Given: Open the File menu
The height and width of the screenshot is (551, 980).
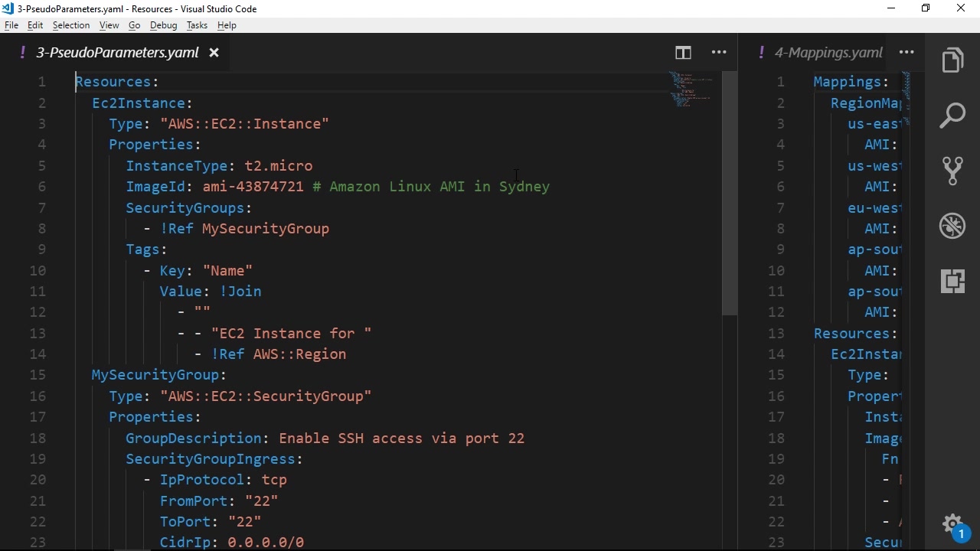Looking at the screenshot, I should click(x=11, y=25).
